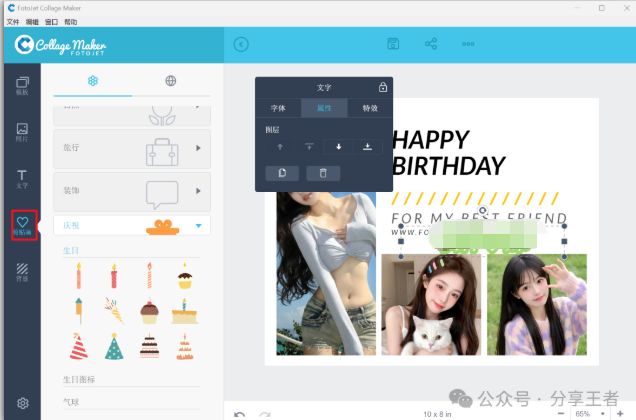
Task: Open the 文件 menu
Action: (13, 21)
